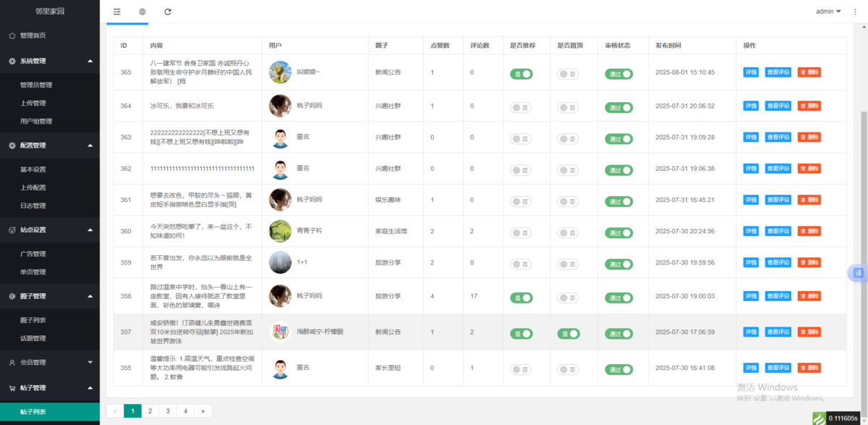Enable 是否推荐 for post 355

(522, 369)
